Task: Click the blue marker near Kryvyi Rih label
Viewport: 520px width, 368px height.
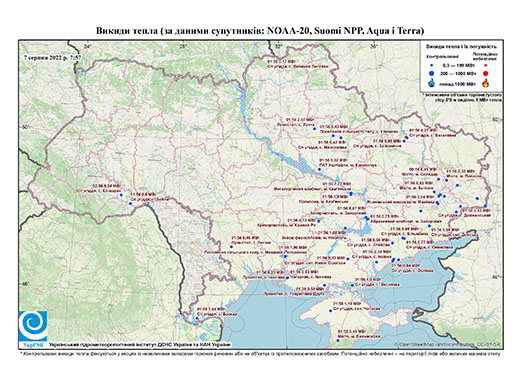Action: tap(319, 221)
